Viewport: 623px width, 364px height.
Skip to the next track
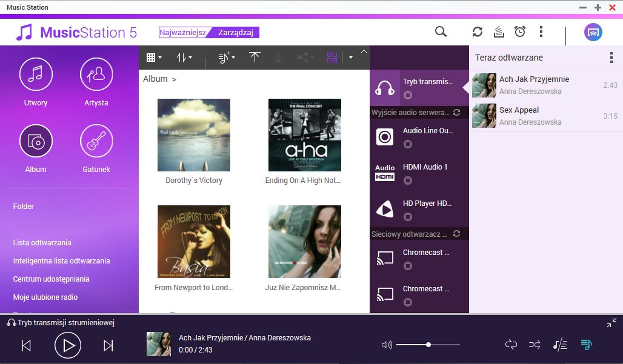click(x=108, y=345)
